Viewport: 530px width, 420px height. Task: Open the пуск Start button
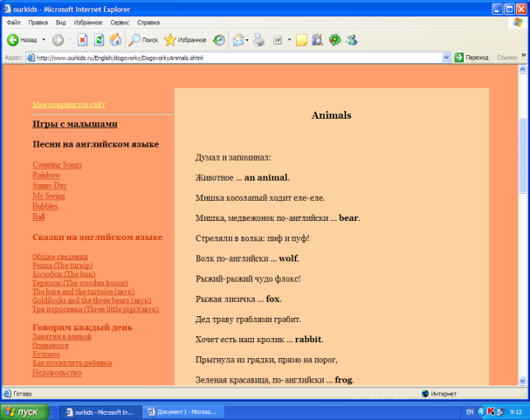[24, 412]
